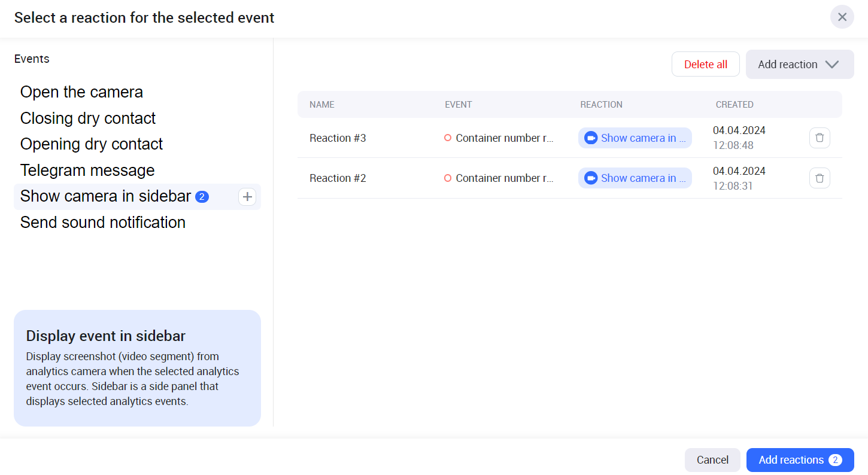Choose Send sound notification event

coord(103,223)
